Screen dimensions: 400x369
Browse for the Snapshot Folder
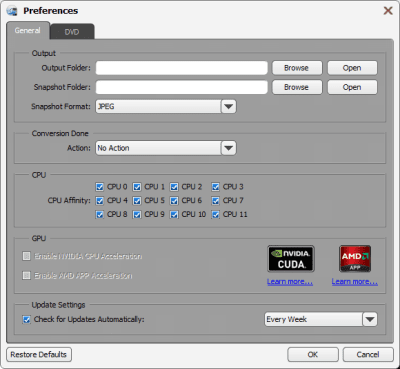pos(297,87)
